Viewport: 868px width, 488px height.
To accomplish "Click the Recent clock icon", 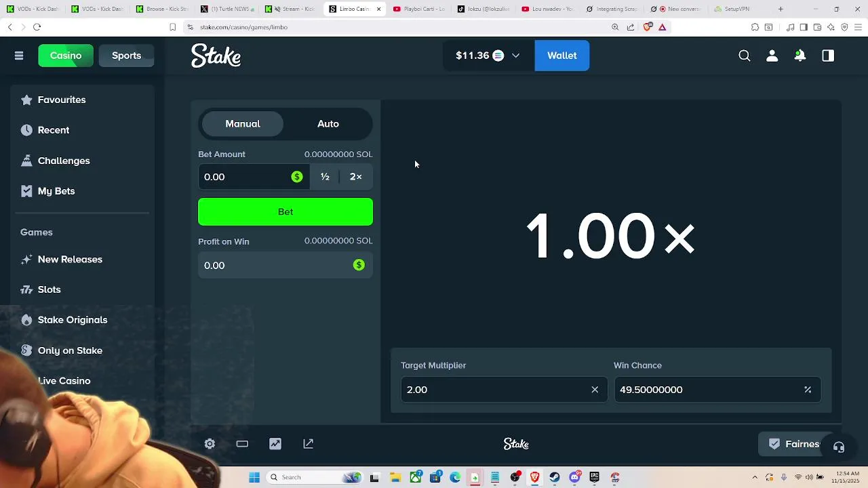I will (x=26, y=130).
